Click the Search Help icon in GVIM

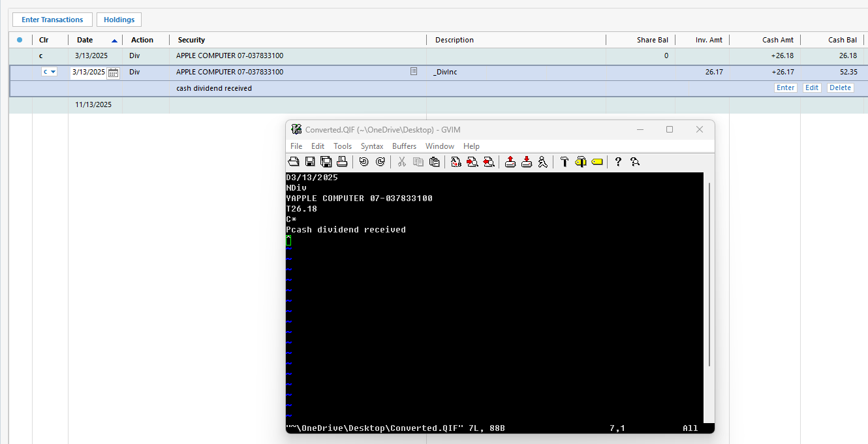[635, 162]
